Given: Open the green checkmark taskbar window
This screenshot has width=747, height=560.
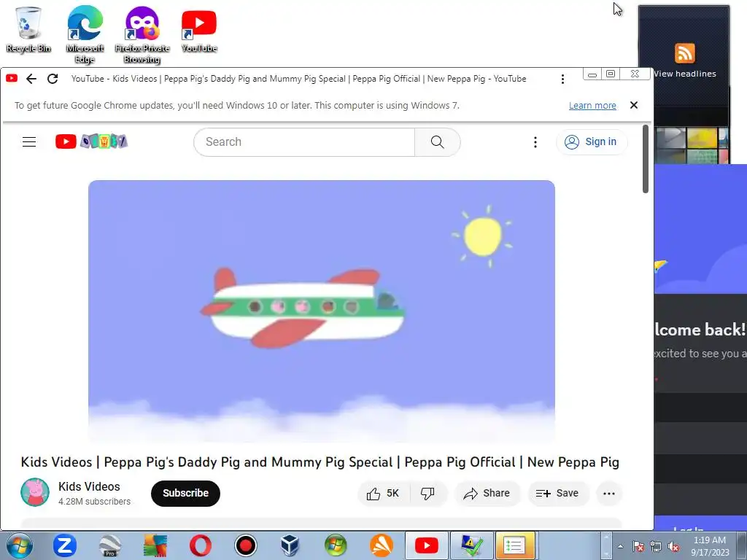Looking at the screenshot, I should click(x=471, y=545).
